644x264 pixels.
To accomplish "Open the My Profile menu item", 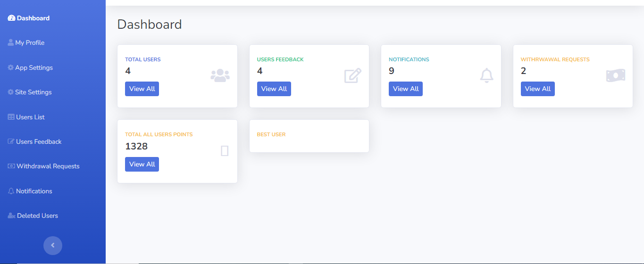I will [30, 43].
